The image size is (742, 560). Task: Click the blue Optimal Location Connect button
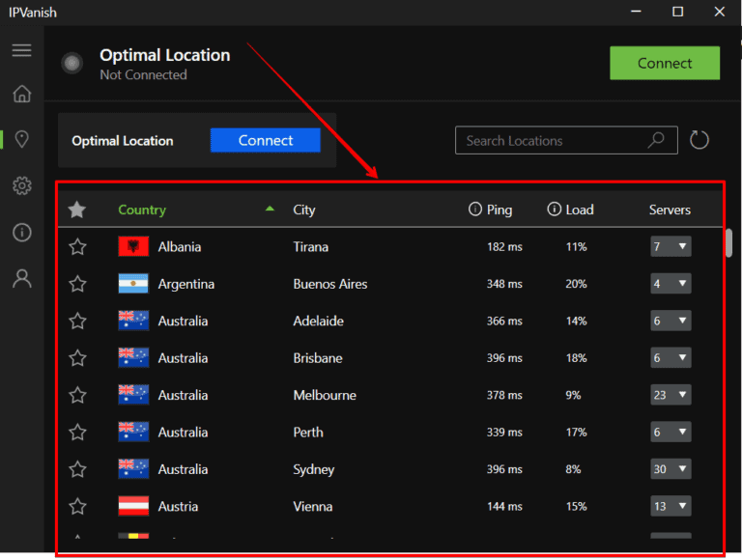[x=265, y=140]
